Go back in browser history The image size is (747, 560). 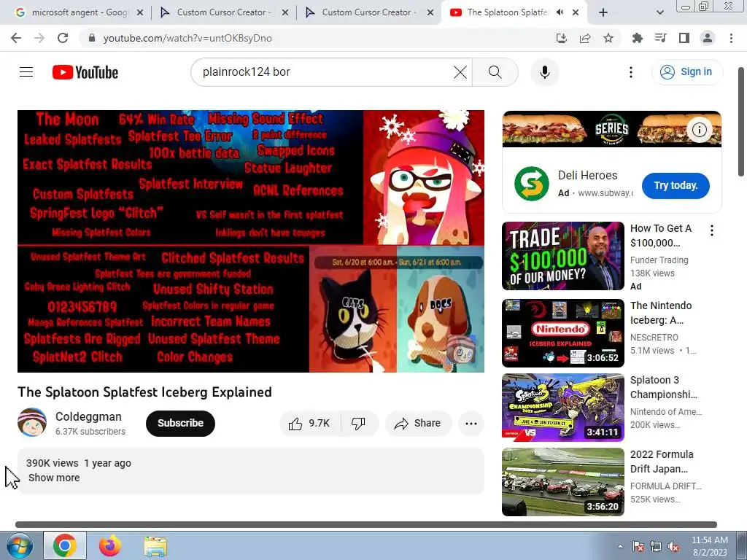[x=16, y=38]
